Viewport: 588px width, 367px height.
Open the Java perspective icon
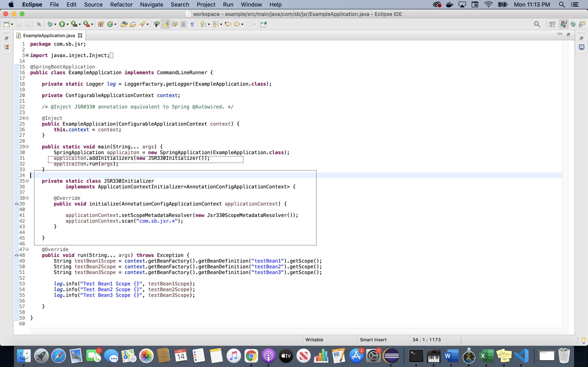pos(563,24)
